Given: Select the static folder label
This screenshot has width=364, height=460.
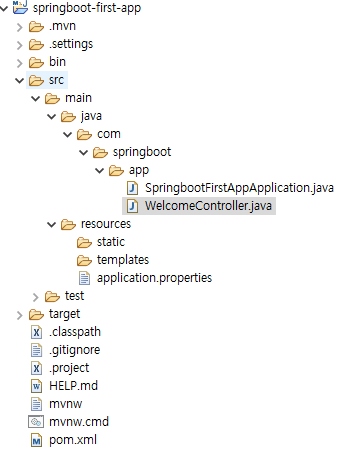Looking at the screenshot, I should (x=111, y=242).
